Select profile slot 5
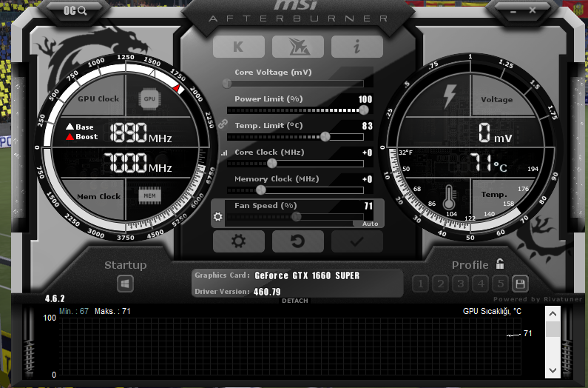588x388 pixels. click(x=501, y=284)
